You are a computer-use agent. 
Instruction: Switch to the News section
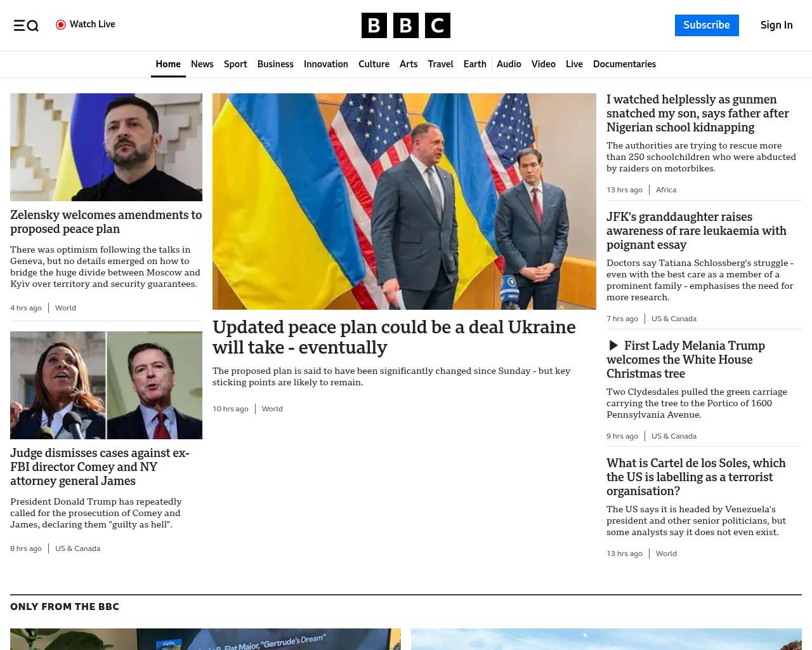(202, 64)
